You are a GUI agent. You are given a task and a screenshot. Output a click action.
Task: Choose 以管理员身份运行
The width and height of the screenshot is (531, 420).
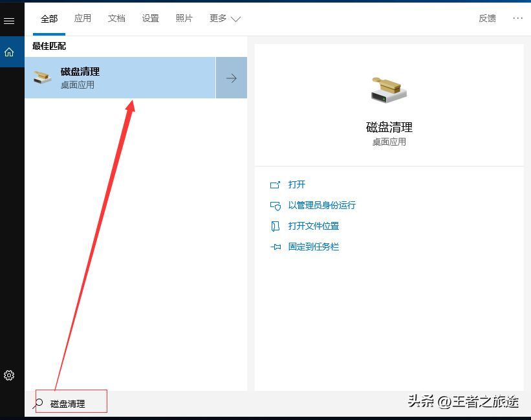pyautogui.click(x=321, y=205)
